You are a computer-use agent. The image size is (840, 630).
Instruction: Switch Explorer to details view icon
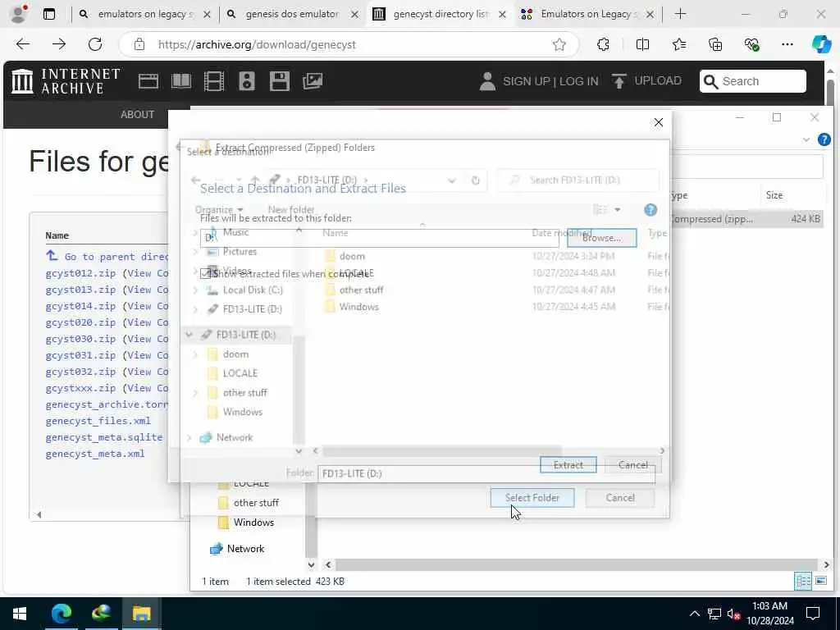(x=802, y=581)
